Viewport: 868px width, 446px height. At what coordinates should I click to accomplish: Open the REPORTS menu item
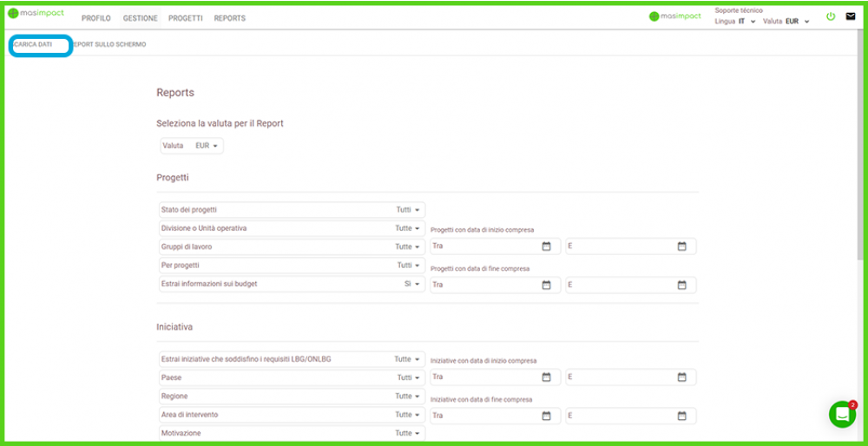[229, 18]
